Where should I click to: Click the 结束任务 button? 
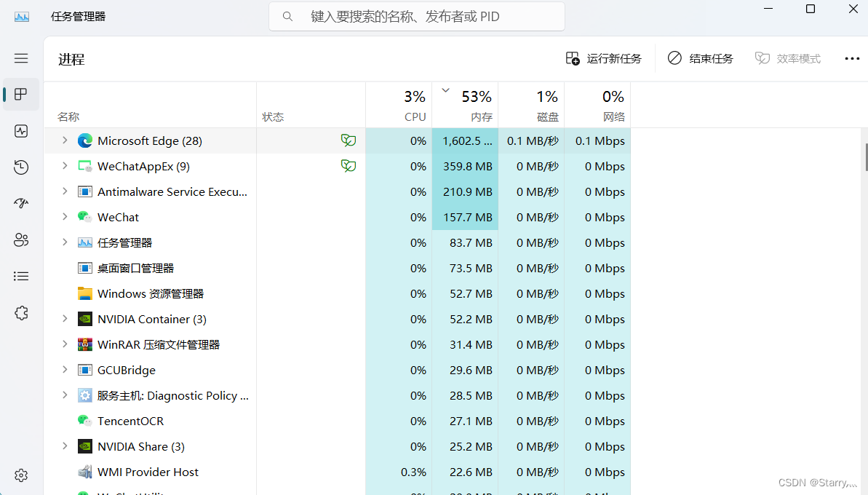pyautogui.click(x=700, y=58)
